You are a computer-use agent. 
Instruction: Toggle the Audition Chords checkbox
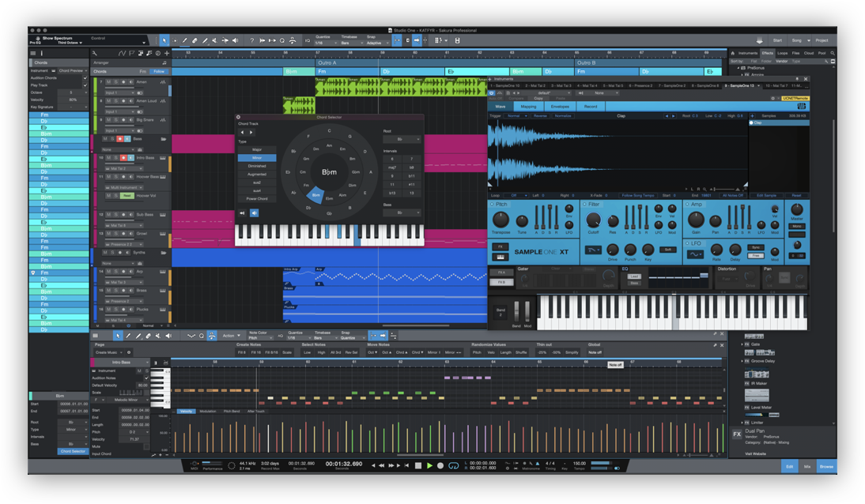(x=85, y=78)
